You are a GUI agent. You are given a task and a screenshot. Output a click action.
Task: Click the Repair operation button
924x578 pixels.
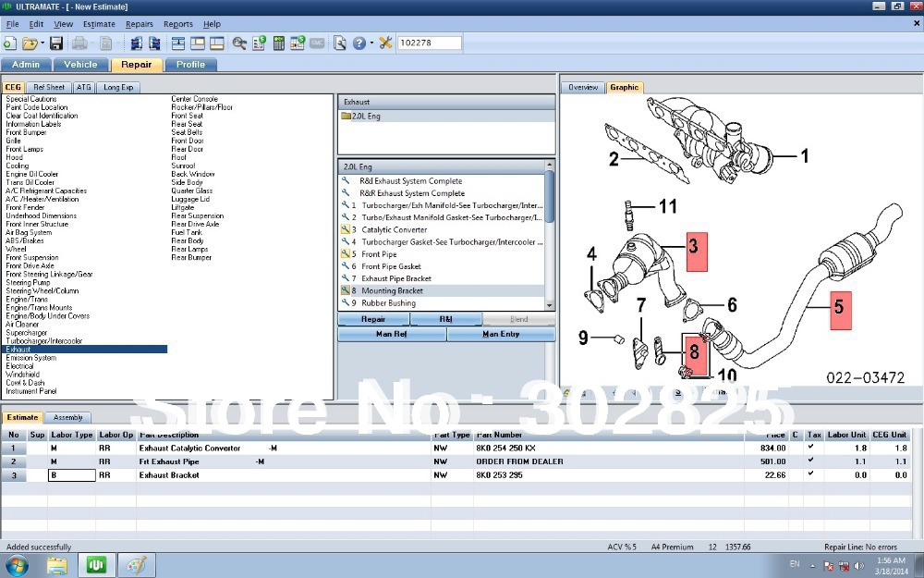373,319
